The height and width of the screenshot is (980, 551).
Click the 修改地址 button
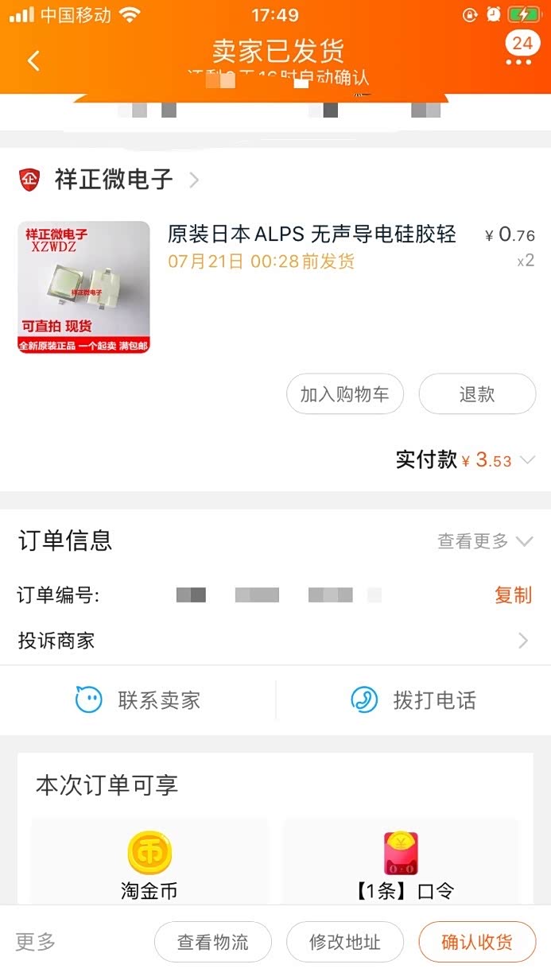point(345,943)
